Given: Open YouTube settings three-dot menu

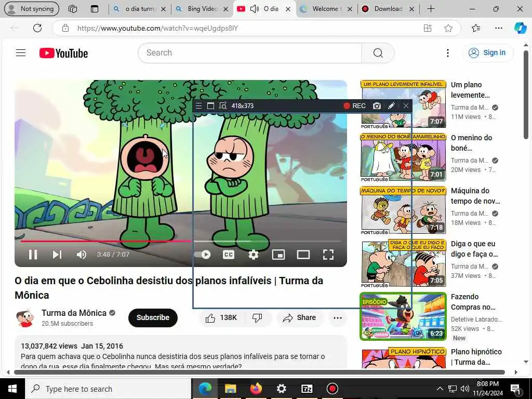Looking at the screenshot, I should (x=448, y=53).
